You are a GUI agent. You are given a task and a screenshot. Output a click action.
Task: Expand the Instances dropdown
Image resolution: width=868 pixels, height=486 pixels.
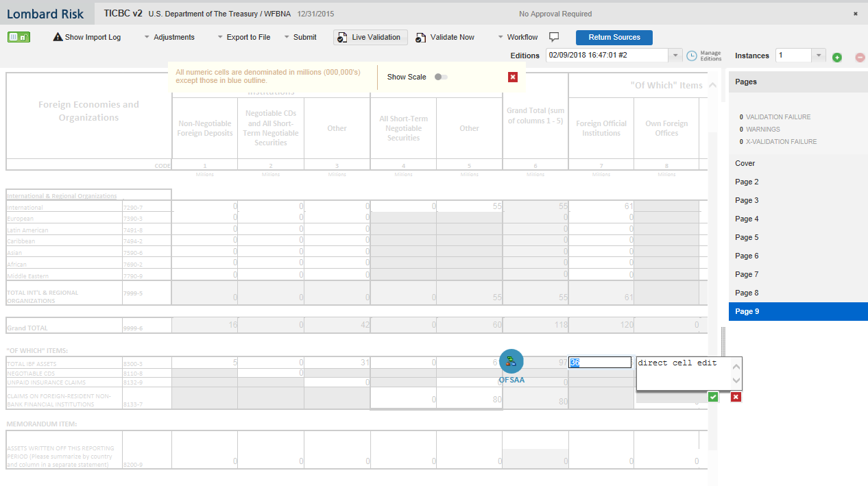pos(819,55)
